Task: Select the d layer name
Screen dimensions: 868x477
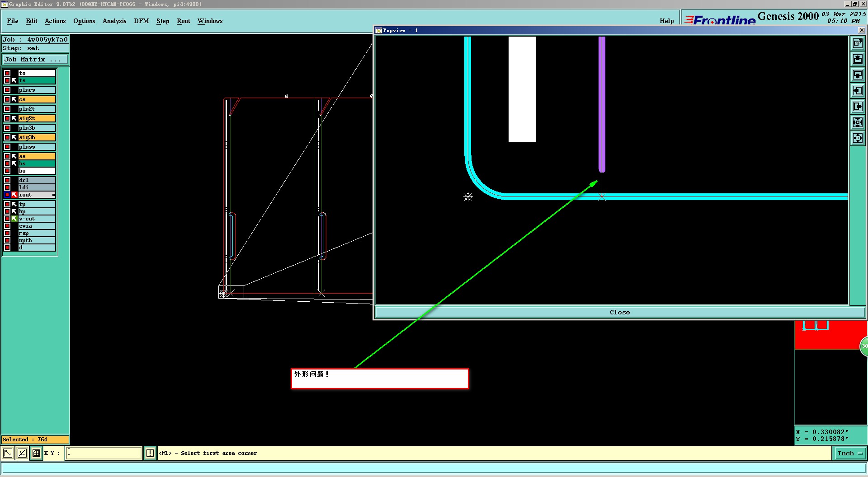Action: (x=37, y=248)
